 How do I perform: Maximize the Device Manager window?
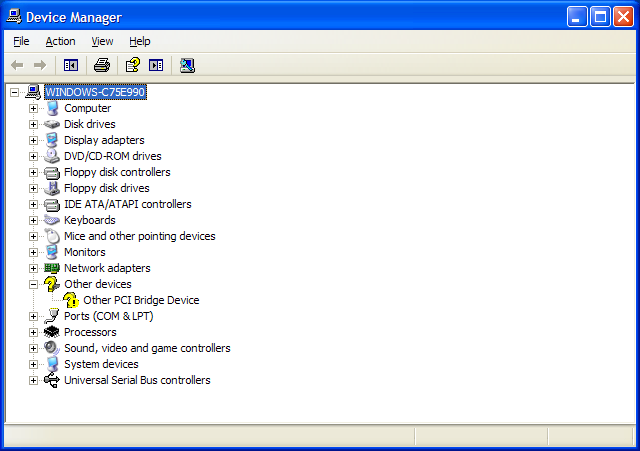pos(600,17)
